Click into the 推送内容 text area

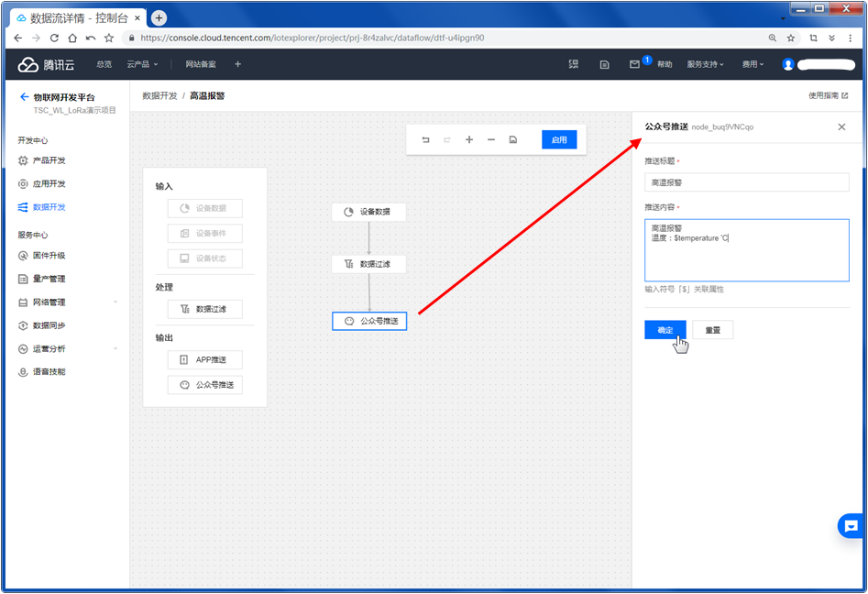click(x=746, y=250)
